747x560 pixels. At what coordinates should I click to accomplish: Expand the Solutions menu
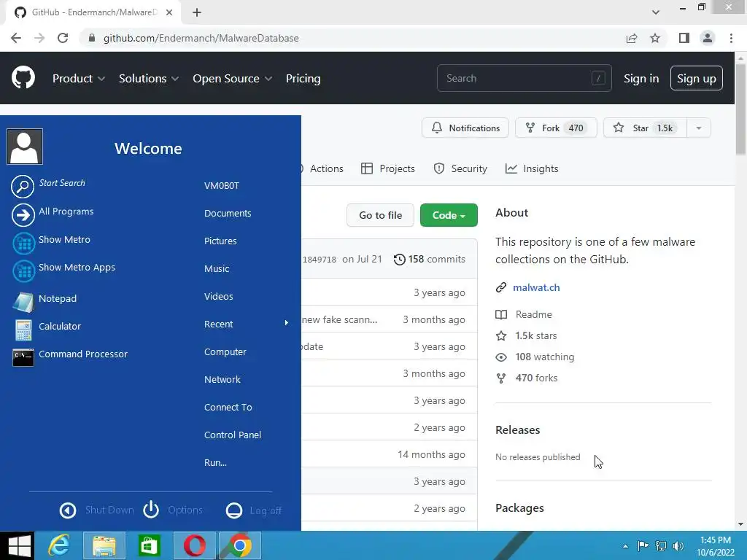(149, 79)
